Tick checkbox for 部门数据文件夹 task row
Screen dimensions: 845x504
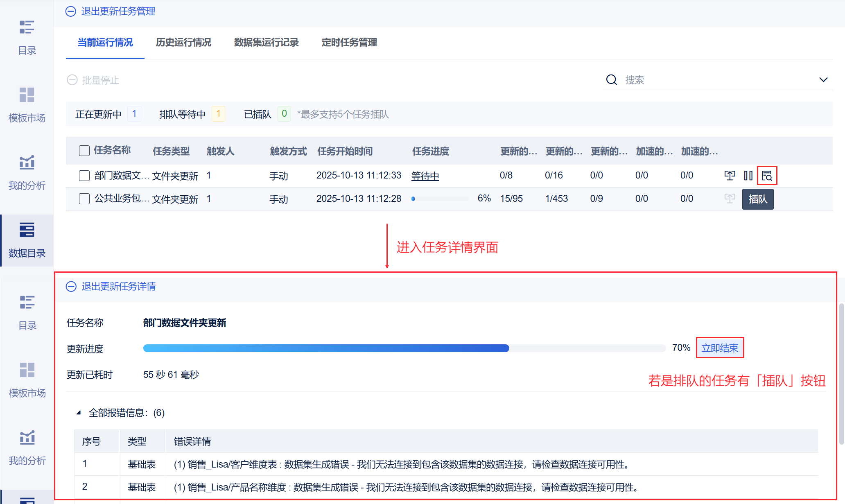point(84,176)
